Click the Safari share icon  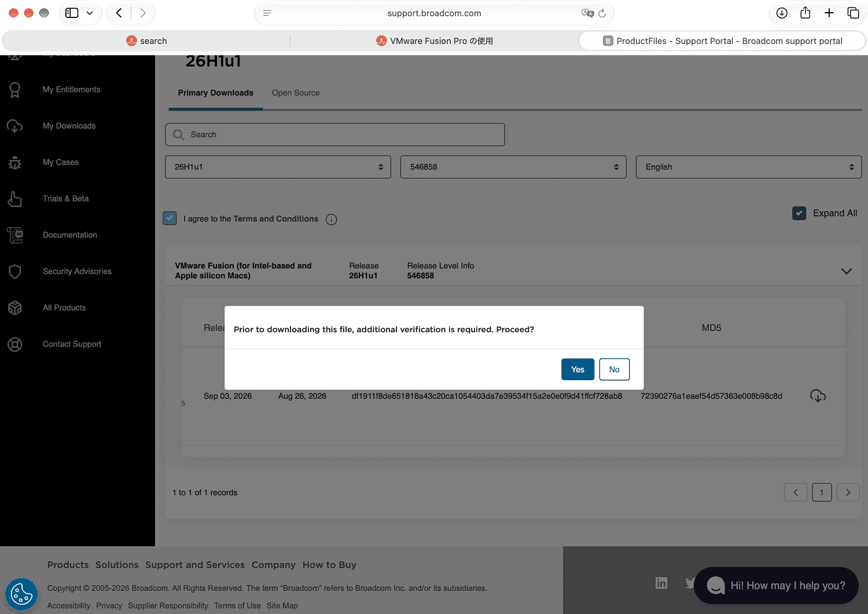coord(806,13)
